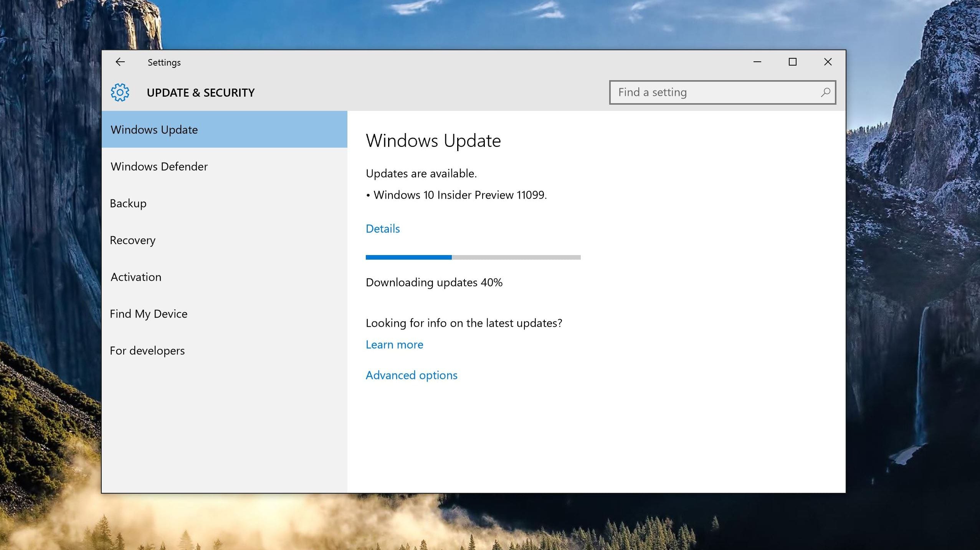The height and width of the screenshot is (550, 980).
Task: Click the Update & Security gear icon
Action: (x=120, y=92)
